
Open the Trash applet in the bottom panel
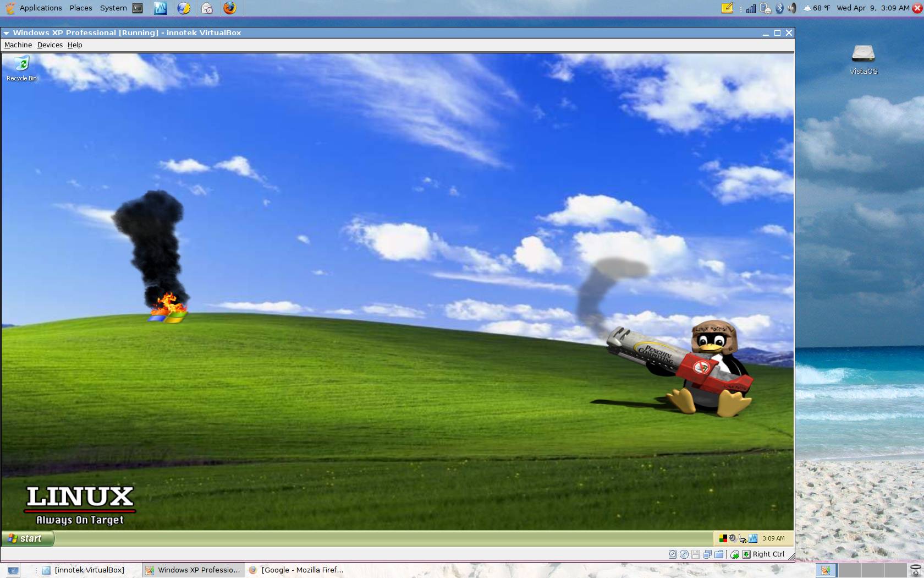tap(916, 571)
